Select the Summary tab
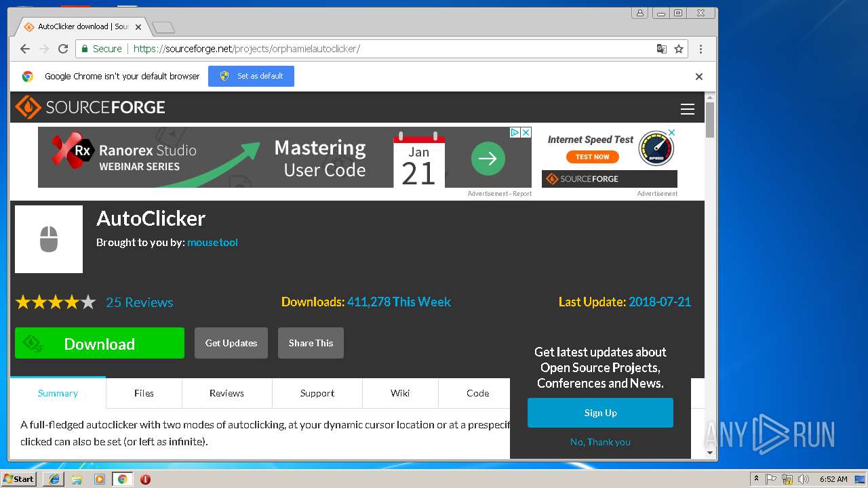Screen dimensions: 868x488 coord(58,393)
